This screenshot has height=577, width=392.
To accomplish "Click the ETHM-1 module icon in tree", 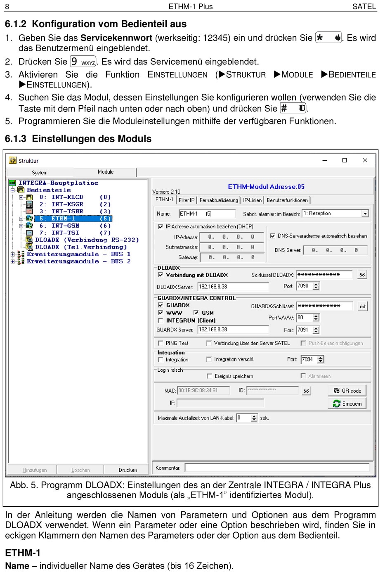I will coord(29,218).
